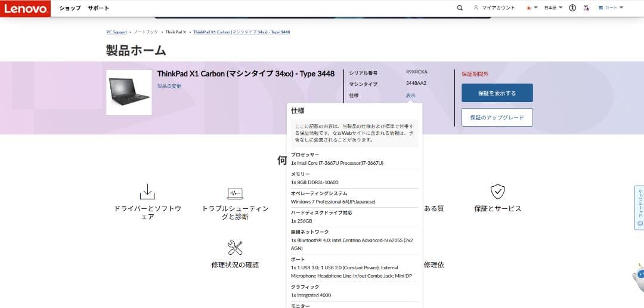Open ThinkPad X1 Carbon Type 3448 breadcrumb

pos(242,32)
